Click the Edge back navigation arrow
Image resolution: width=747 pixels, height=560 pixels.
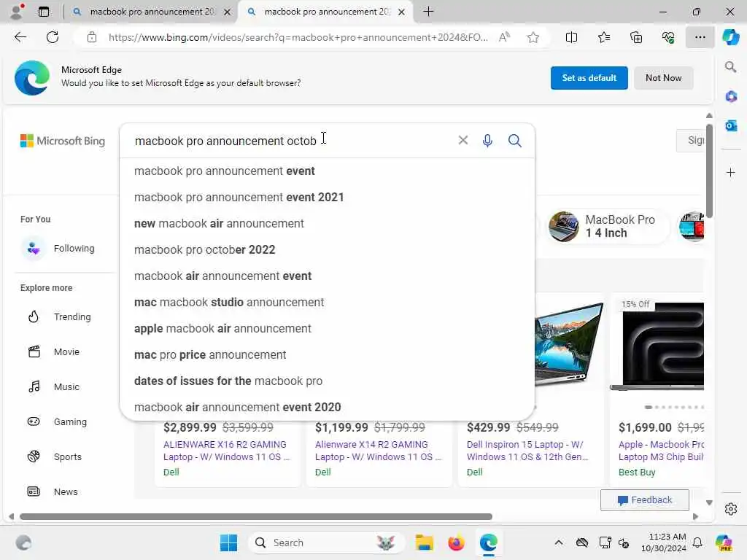(x=20, y=37)
